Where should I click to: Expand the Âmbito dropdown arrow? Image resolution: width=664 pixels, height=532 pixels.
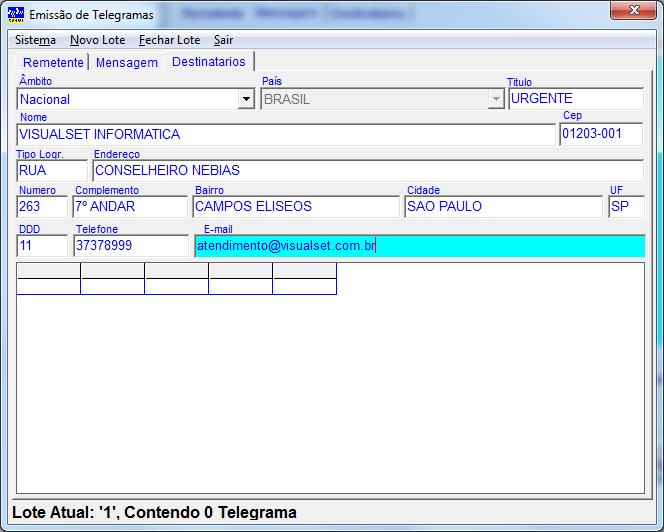pos(246,99)
